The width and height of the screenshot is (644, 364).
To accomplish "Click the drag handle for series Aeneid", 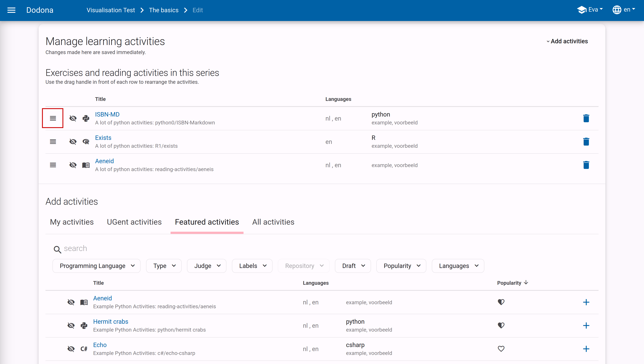I will [53, 165].
